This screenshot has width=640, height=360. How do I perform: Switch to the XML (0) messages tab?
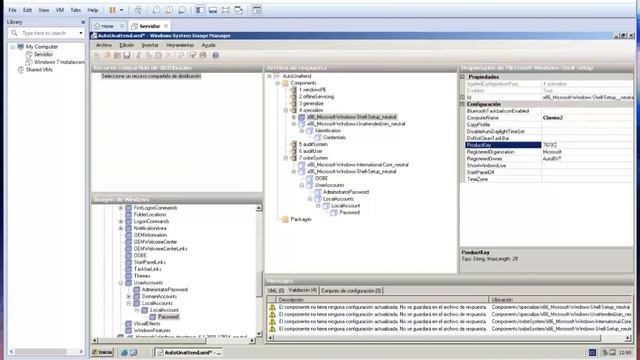coord(276,291)
